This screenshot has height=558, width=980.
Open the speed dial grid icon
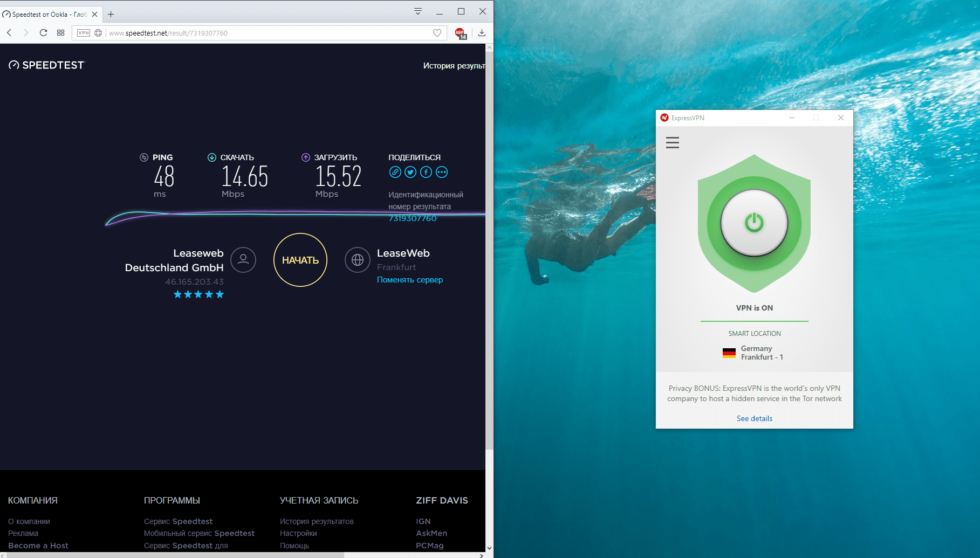coord(60,33)
